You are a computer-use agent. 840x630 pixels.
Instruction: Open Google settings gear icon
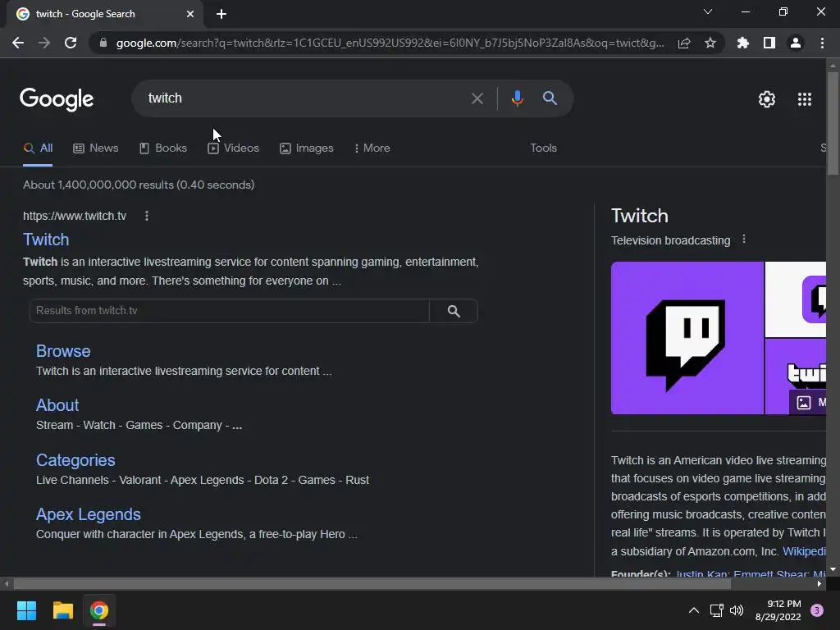[x=767, y=99]
